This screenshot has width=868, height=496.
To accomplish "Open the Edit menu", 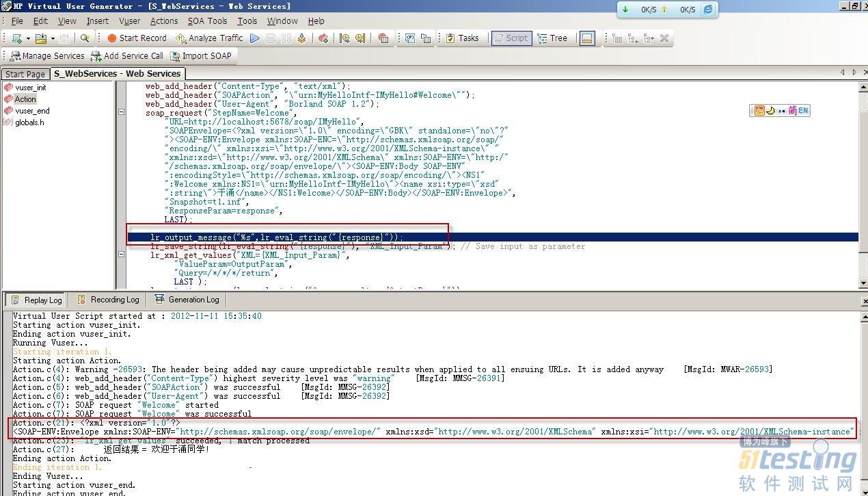I will (40, 21).
